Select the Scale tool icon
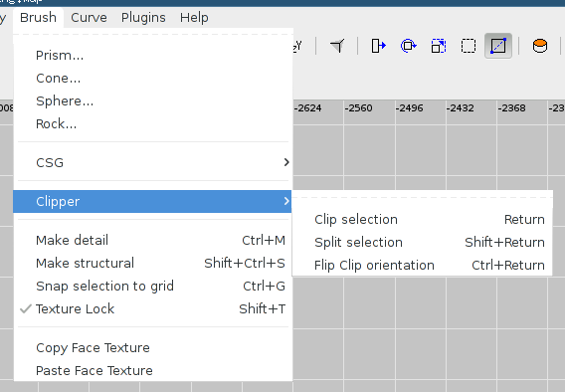This screenshot has height=392, width=565. pos(439,46)
